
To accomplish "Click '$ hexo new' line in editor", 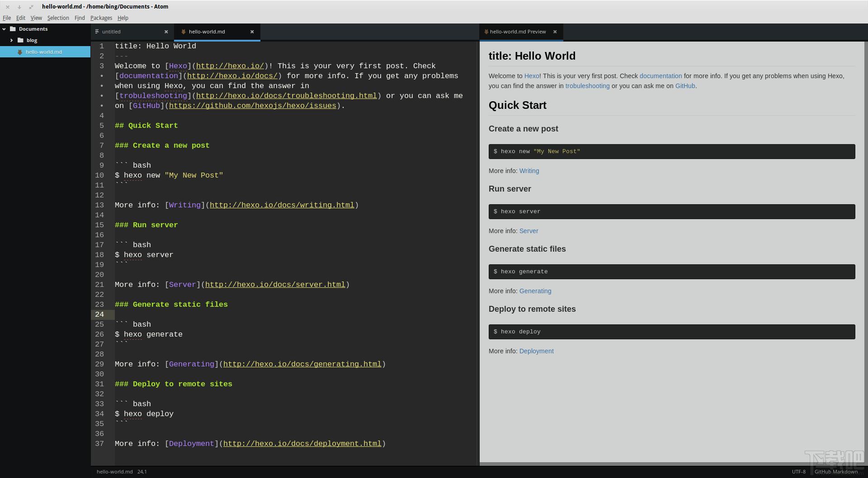I will click(x=169, y=175).
